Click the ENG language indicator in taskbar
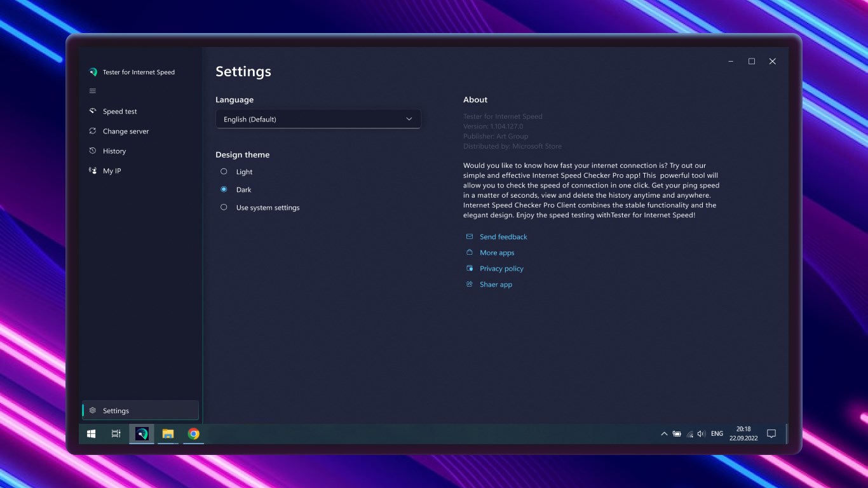This screenshot has width=868, height=488. coord(717,434)
